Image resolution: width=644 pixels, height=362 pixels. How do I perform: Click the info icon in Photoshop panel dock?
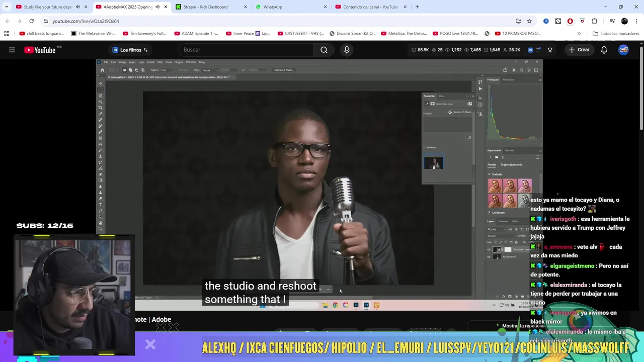[480, 105]
